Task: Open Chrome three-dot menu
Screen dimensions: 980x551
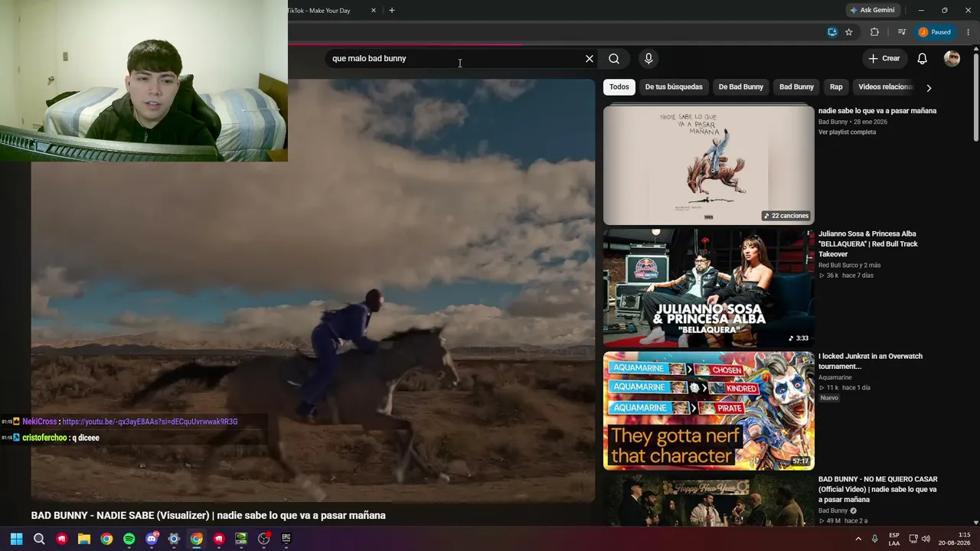Action: tap(969, 32)
